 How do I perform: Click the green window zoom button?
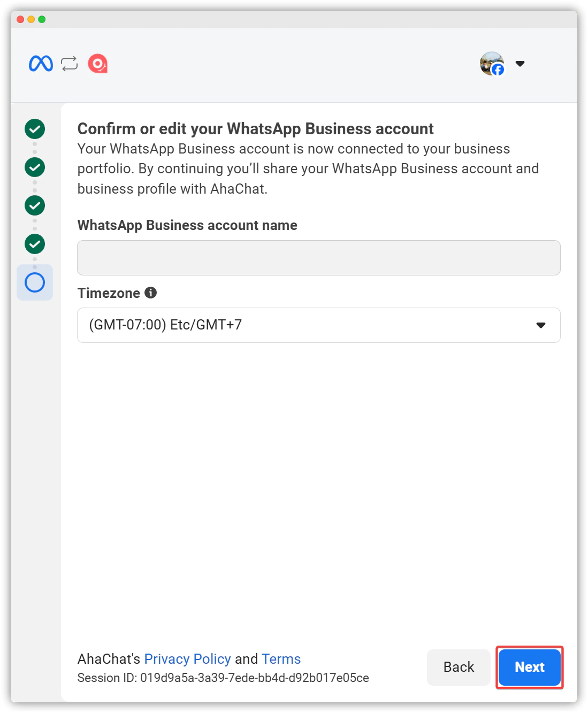coord(42,19)
